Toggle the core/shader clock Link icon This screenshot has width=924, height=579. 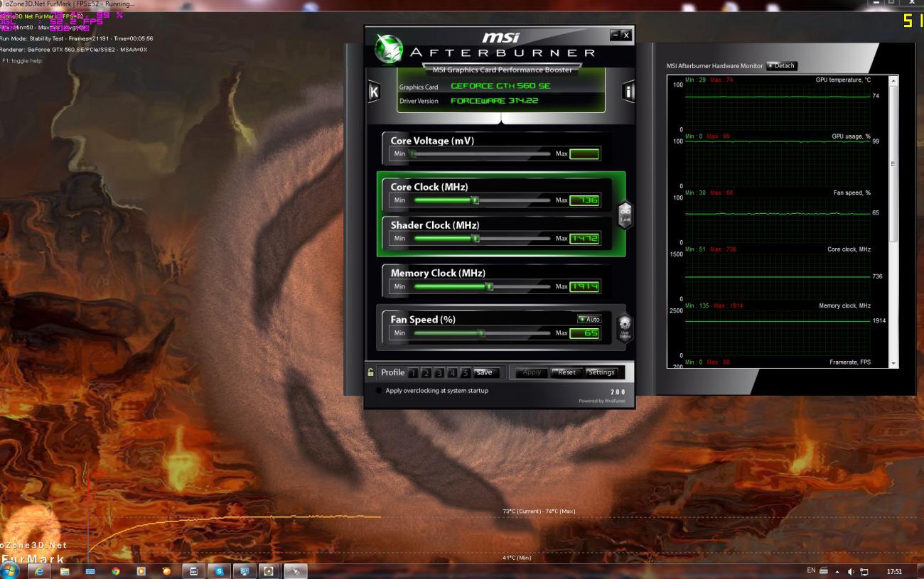(625, 214)
